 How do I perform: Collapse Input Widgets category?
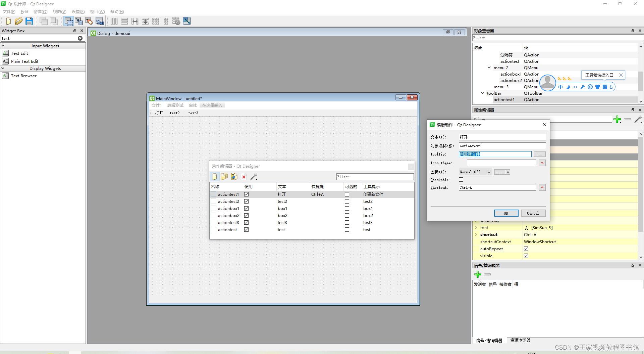(3, 46)
